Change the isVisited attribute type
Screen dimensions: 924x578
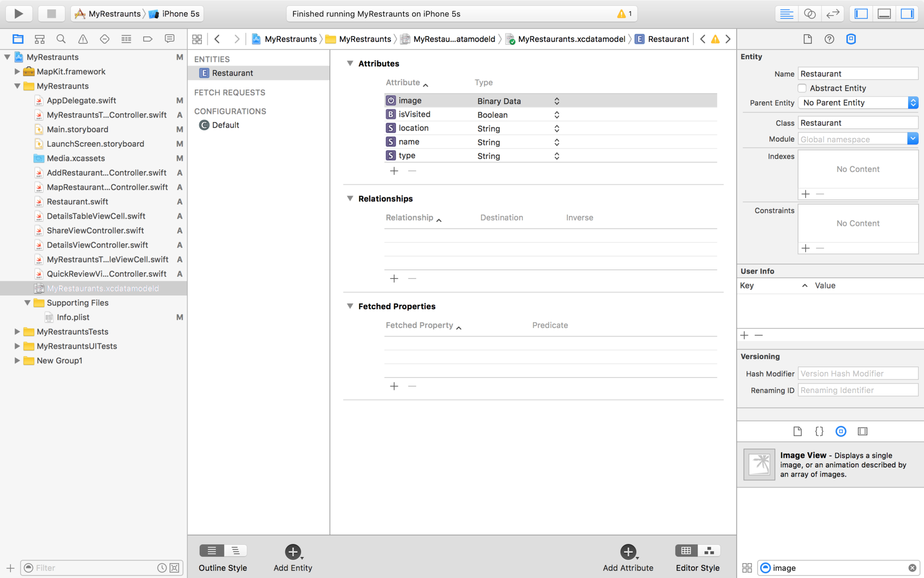pos(557,115)
